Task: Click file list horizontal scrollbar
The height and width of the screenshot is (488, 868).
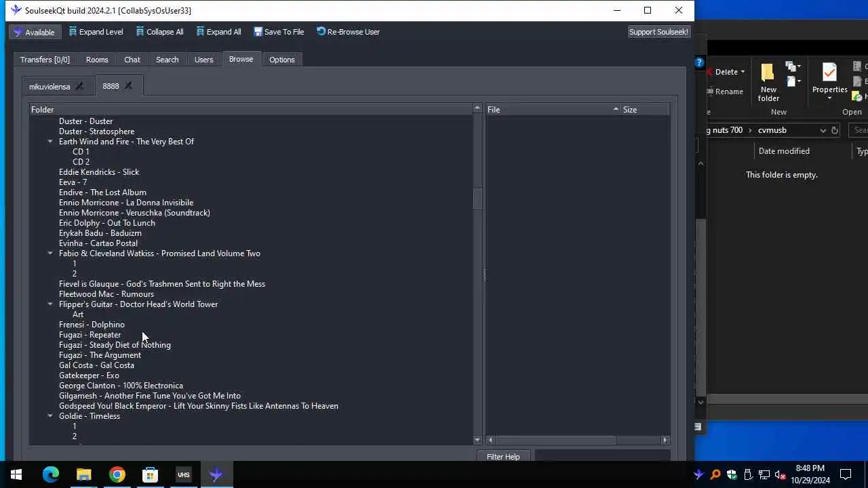Action: (x=554, y=440)
